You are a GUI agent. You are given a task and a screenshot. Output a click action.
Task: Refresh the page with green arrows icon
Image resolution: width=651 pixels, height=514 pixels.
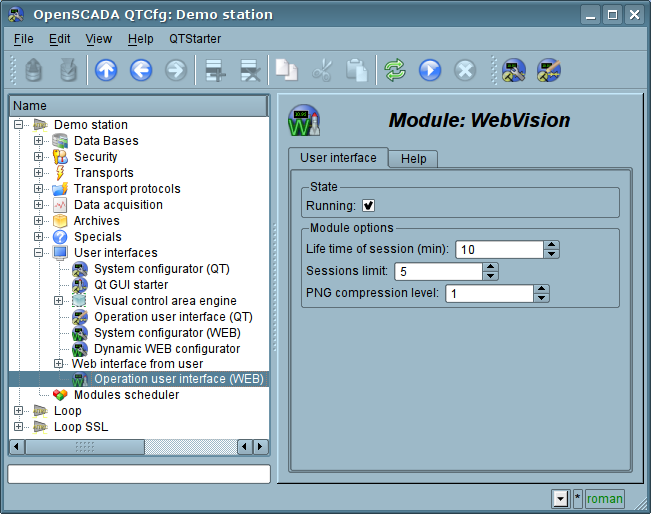pyautogui.click(x=395, y=70)
